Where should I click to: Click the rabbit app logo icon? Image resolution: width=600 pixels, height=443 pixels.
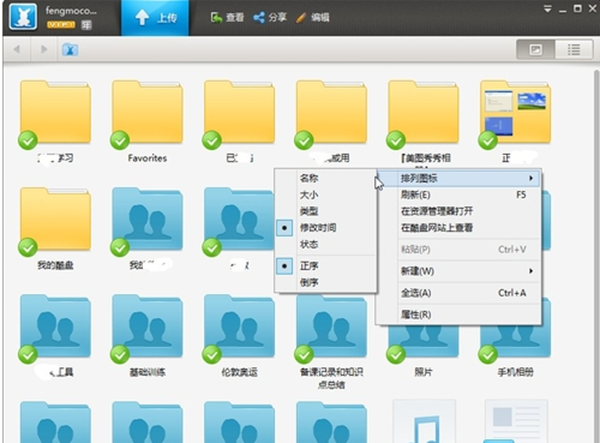pos(23,17)
